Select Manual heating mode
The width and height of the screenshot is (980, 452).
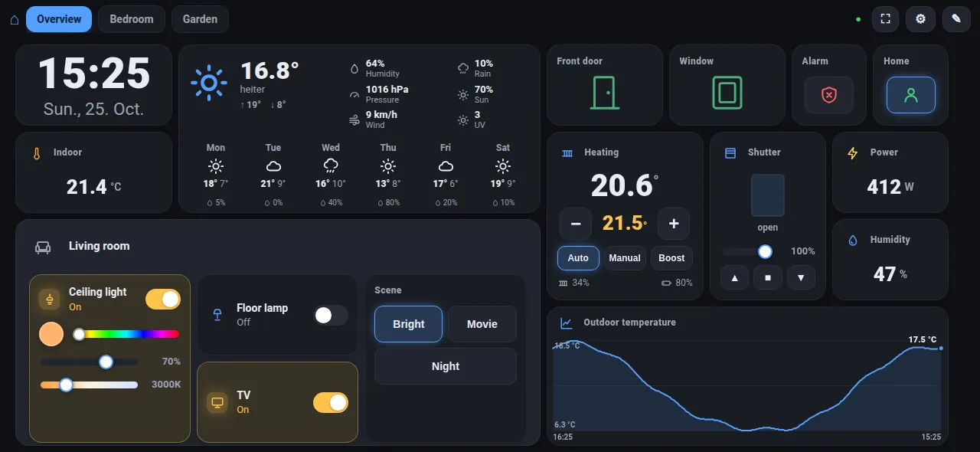click(625, 258)
